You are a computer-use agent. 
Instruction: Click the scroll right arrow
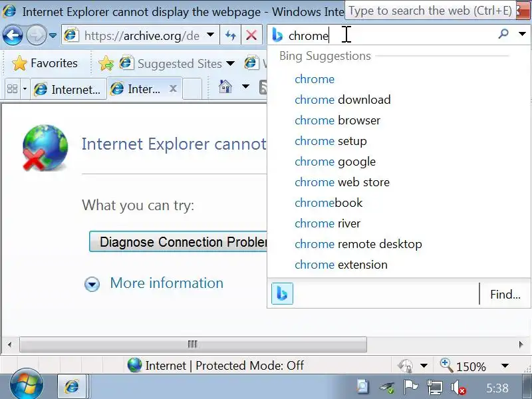click(x=521, y=344)
